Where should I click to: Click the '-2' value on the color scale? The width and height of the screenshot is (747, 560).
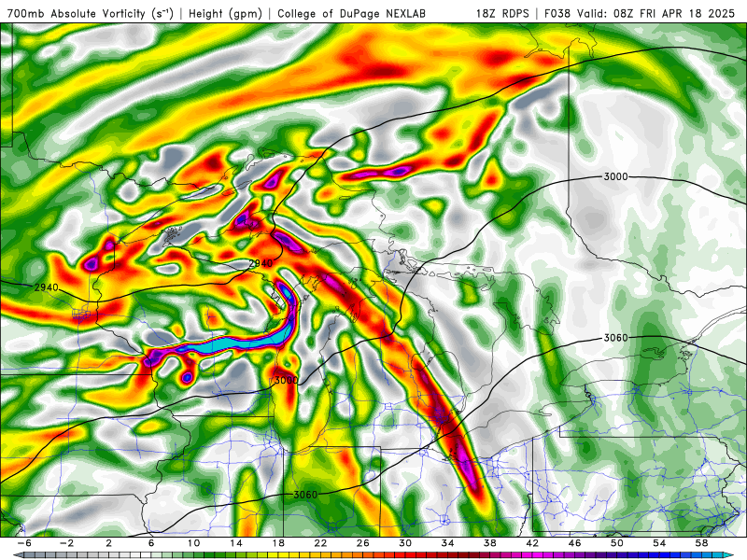(66, 543)
